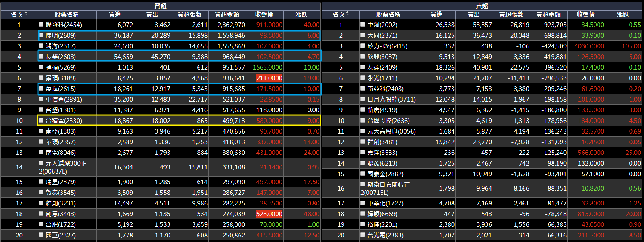Check the box beside 台光電(2383)
The height and width of the screenshot is (242, 644).
(x=363, y=235)
